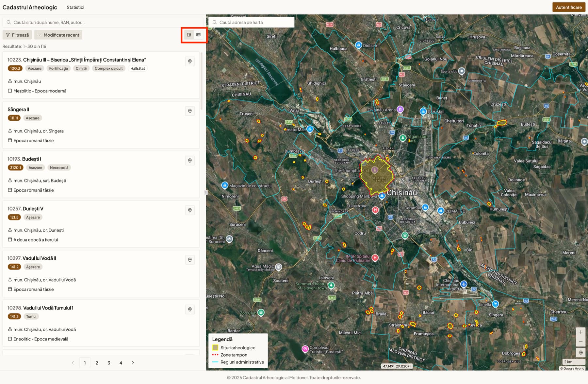Open the Modificate recent sort dropdown

[x=58, y=35]
